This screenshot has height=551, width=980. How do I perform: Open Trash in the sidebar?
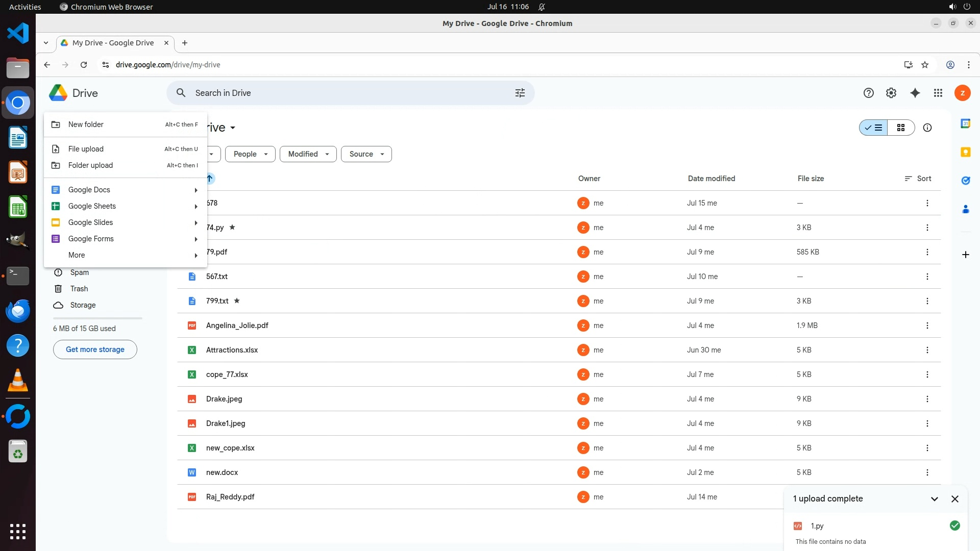pyautogui.click(x=79, y=289)
